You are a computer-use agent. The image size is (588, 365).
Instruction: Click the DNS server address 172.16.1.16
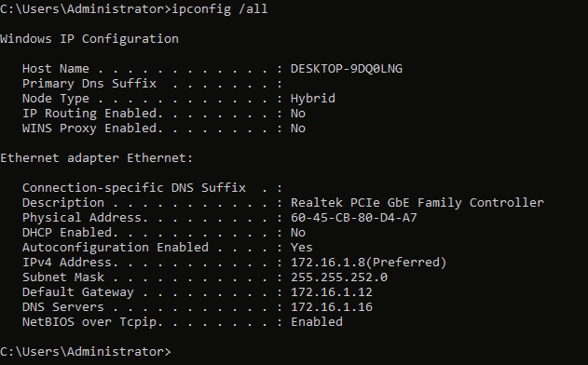point(332,307)
